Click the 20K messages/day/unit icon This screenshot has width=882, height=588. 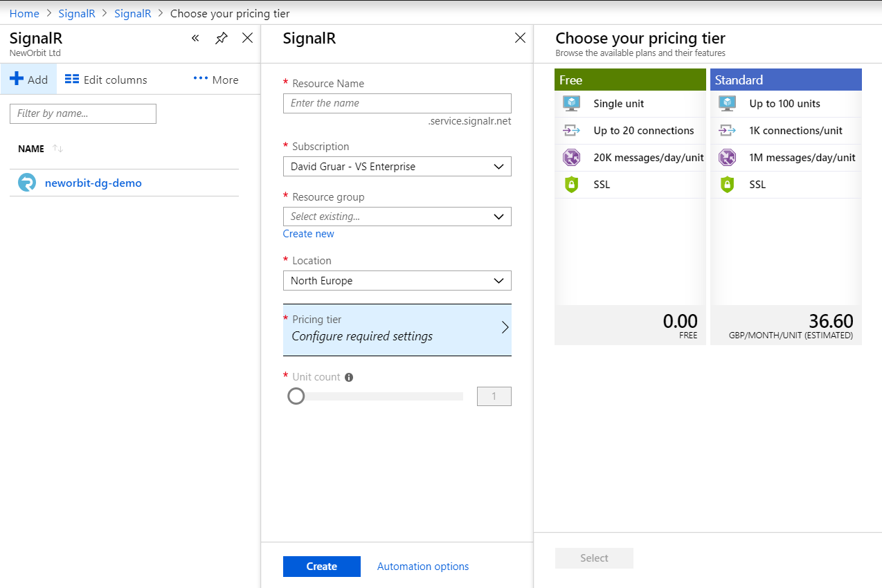(571, 158)
